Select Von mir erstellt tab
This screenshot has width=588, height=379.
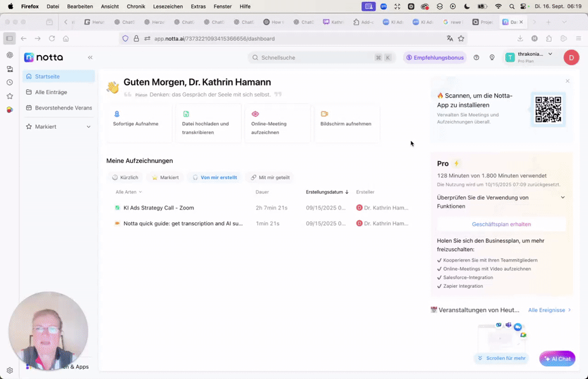215,177
